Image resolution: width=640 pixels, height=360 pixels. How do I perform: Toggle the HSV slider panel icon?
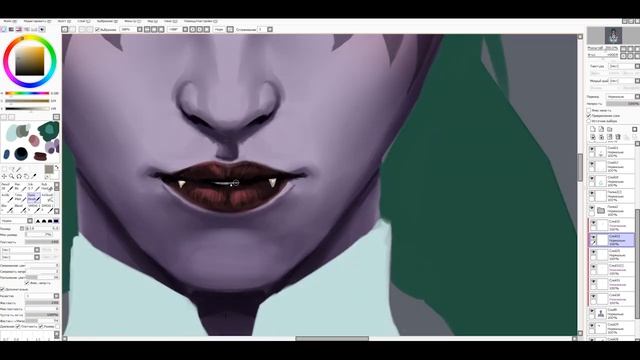pyautogui.click(x=19, y=29)
